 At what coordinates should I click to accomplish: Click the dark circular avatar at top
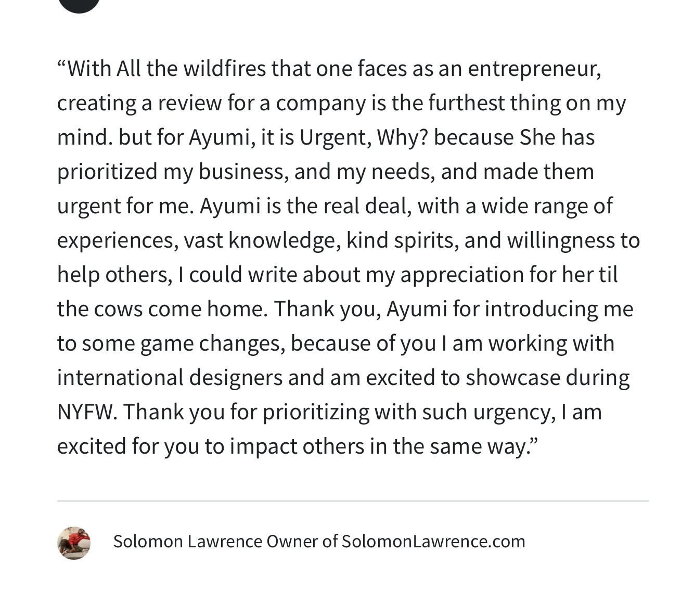point(79,4)
